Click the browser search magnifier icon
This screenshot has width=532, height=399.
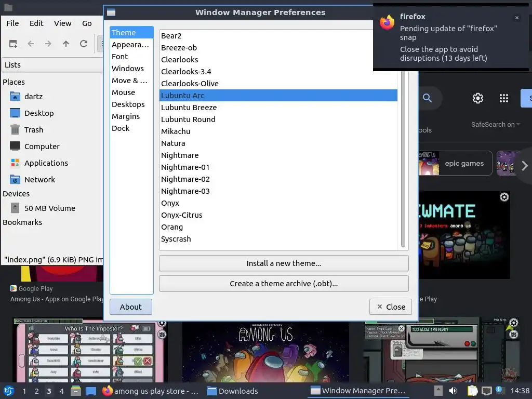click(427, 98)
